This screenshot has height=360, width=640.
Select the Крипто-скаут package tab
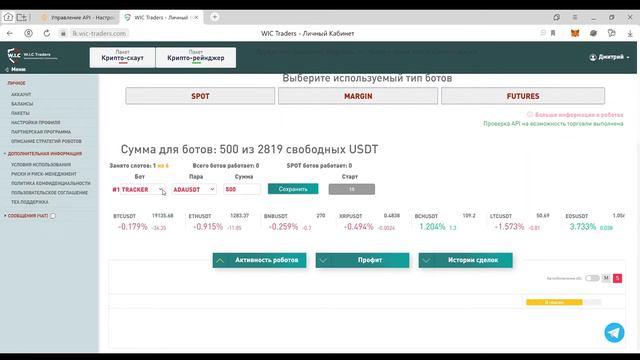[x=122, y=57]
